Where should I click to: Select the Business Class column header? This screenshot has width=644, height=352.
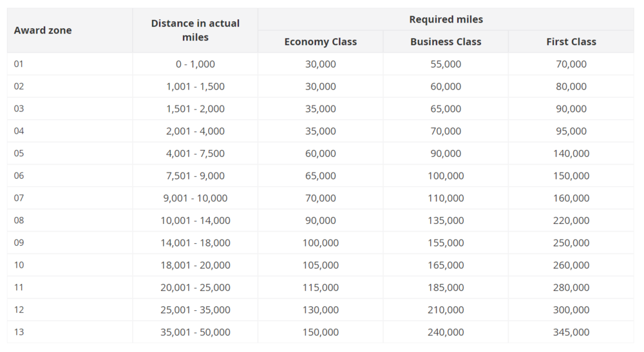(446, 42)
